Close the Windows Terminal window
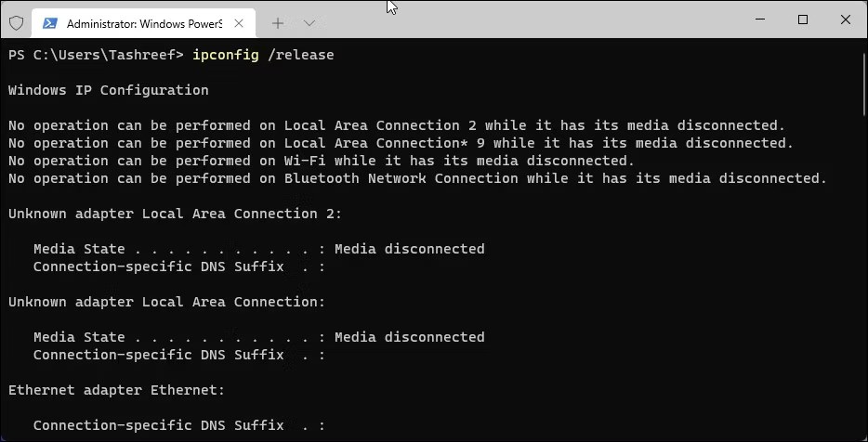868x442 pixels. [x=845, y=19]
